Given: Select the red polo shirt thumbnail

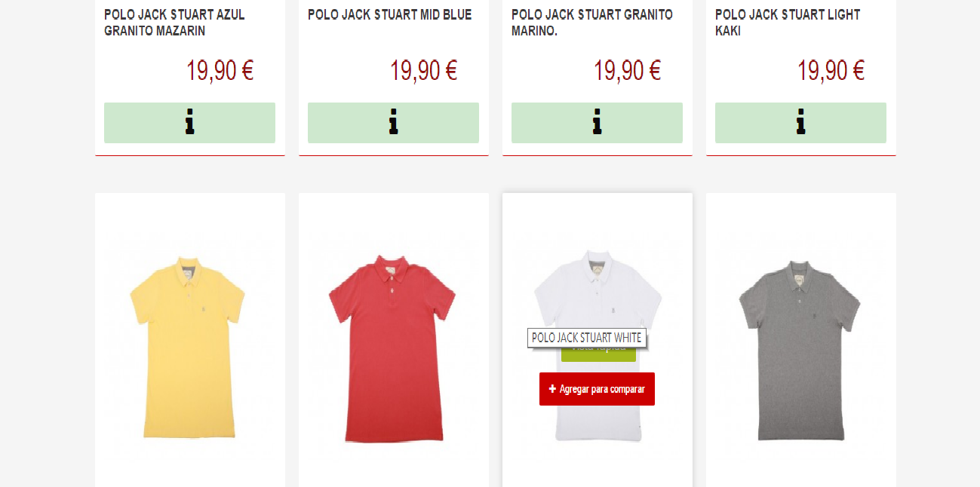Looking at the screenshot, I should tap(392, 347).
